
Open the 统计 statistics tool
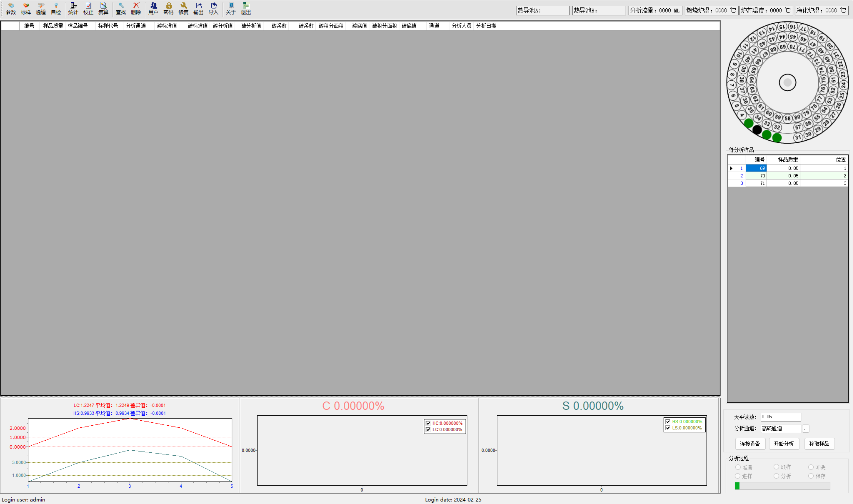[73, 8]
